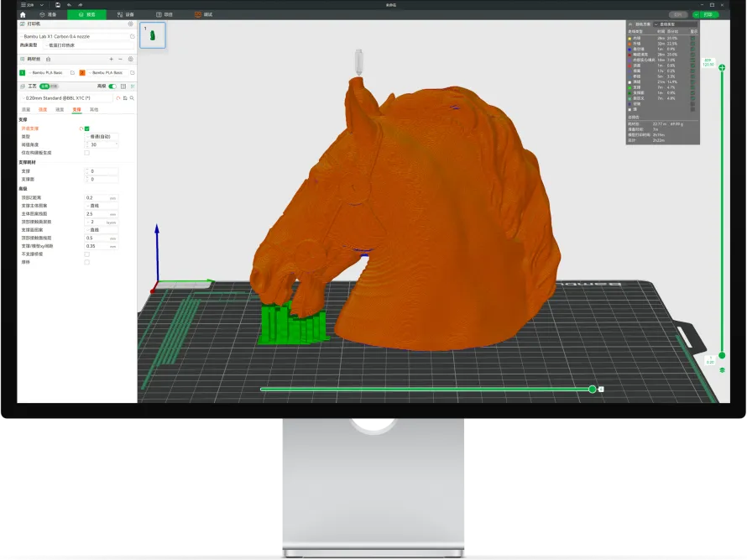Click the orange filament 2 color swatch
The image size is (747, 560).
point(82,73)
